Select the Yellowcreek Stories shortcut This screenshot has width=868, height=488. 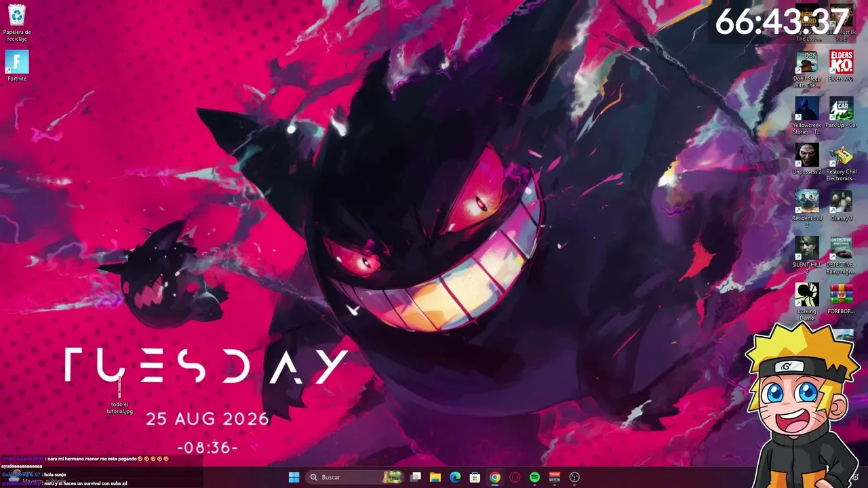(807, 116)
